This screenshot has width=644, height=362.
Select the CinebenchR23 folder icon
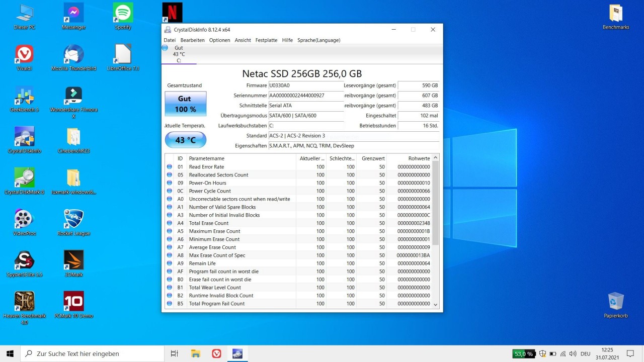click(73, 140)
